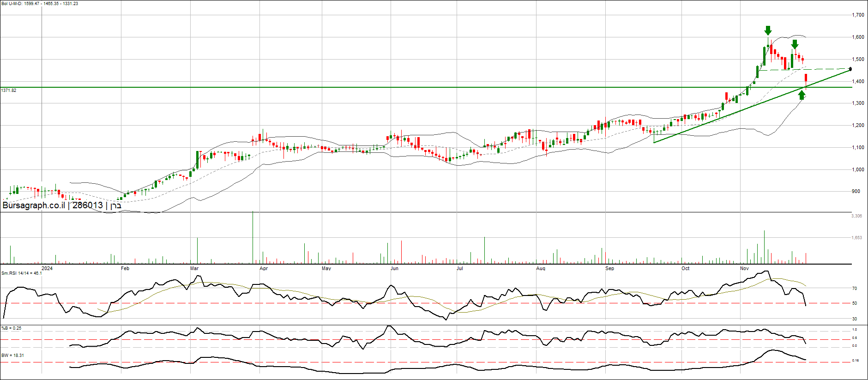The width and height of the screenshot is (868, 380).
Task: Click the 1,600 price axis label
Action: pos(858,37)
